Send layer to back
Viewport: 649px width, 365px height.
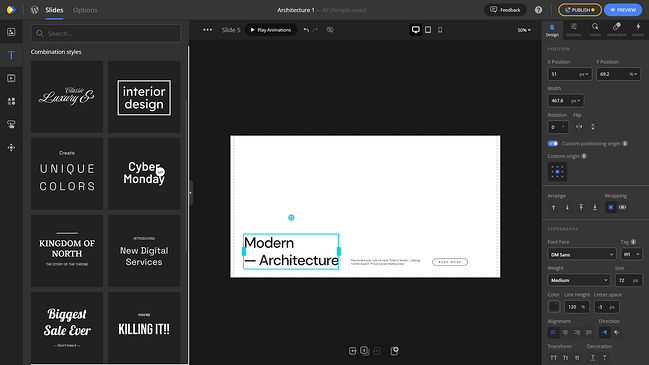pyautogui.click(x=595, y=207)
